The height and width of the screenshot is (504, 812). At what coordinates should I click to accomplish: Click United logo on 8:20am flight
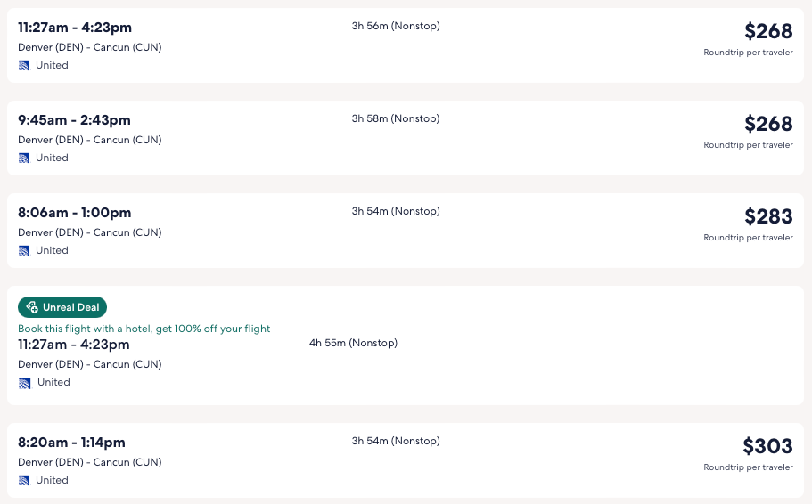point(24,480)
